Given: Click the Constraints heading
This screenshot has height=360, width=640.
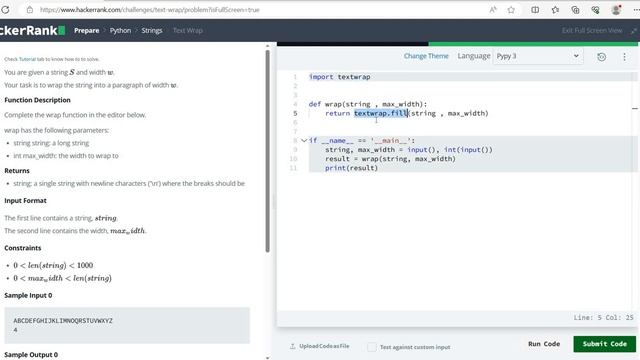Looking at the screenshot, I should (22, 248).
